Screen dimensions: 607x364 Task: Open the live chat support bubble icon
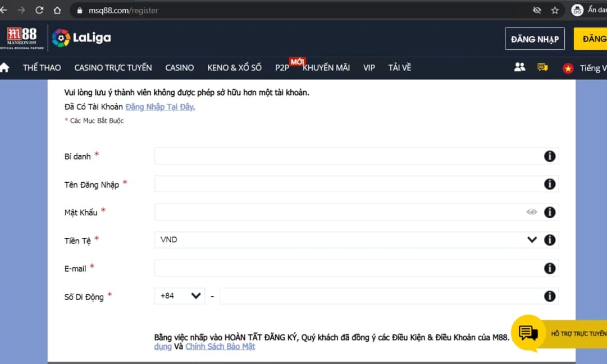tap(528, 333)
